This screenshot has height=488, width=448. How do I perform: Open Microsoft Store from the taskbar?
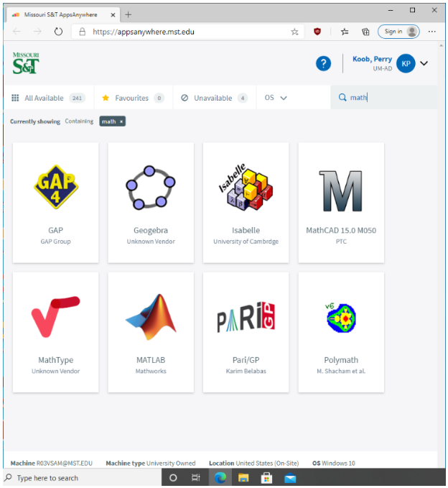click(266, 478)
